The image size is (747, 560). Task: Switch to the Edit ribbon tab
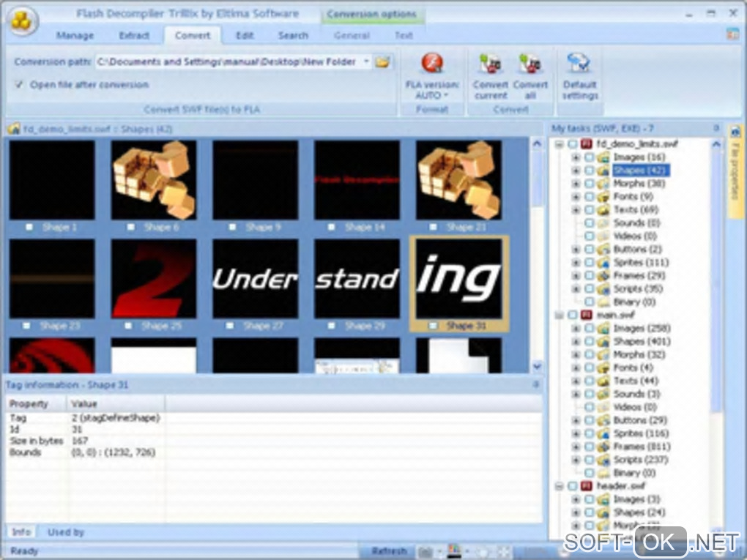coord(245,35)
